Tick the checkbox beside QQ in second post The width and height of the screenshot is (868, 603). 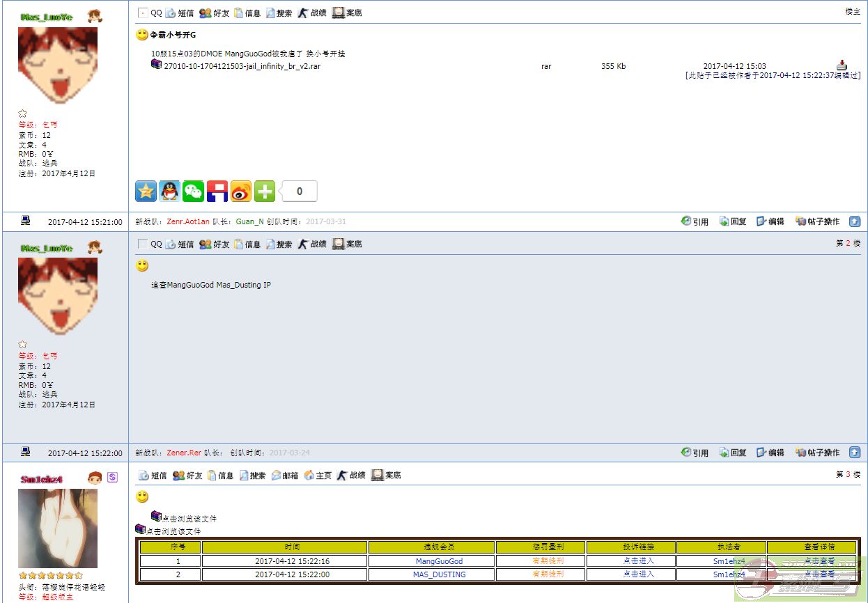[143, 244]
